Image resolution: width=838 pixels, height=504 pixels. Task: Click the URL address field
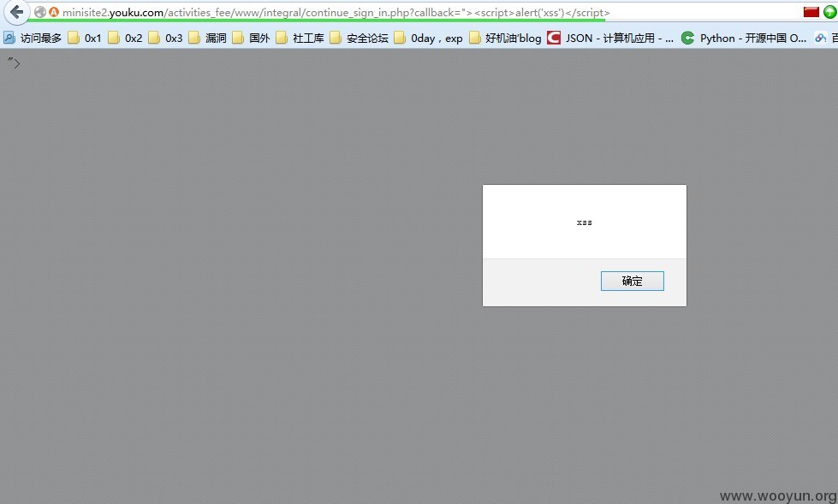click(x=427, y=12)
